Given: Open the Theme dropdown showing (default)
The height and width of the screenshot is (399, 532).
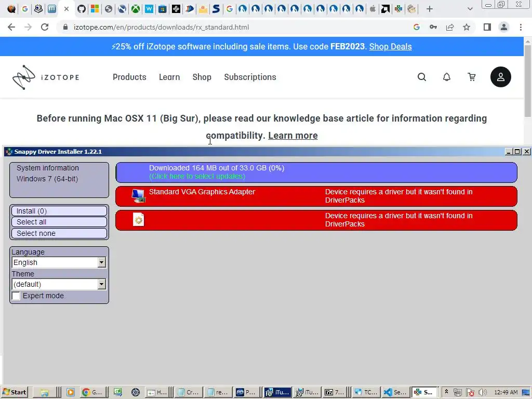Looking at the screenshot, I should point(59,284).
